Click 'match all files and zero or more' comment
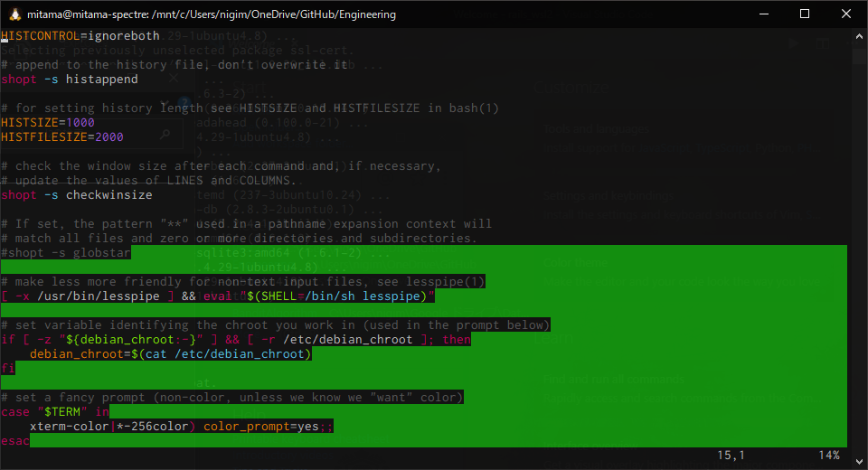The width and height of the screenshot is (868, 470). coord(239,238)
